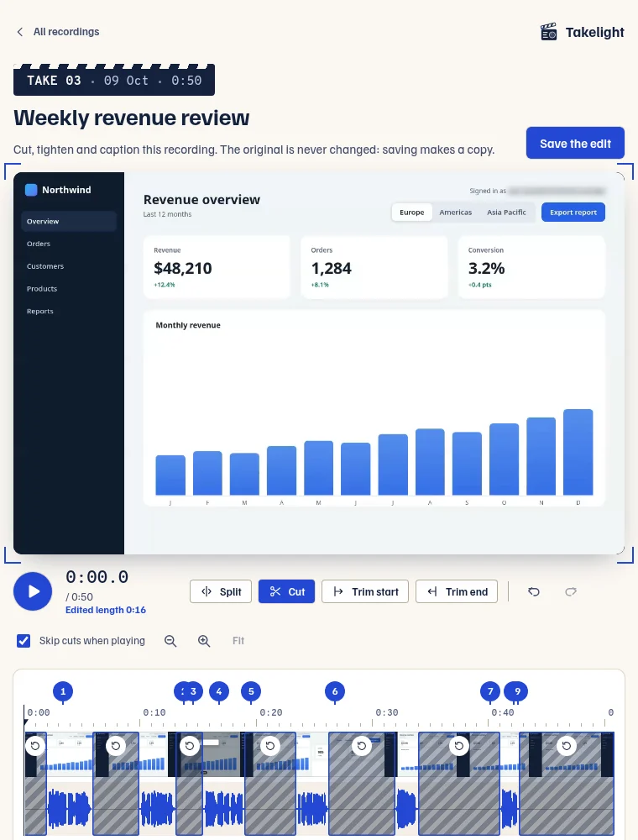Click the 0:00.0 current timecode display

(97, 577)
